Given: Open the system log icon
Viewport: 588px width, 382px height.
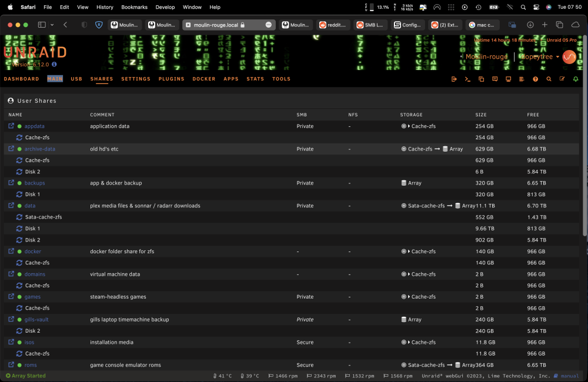Looking at the screenshot, I should 522,79.
